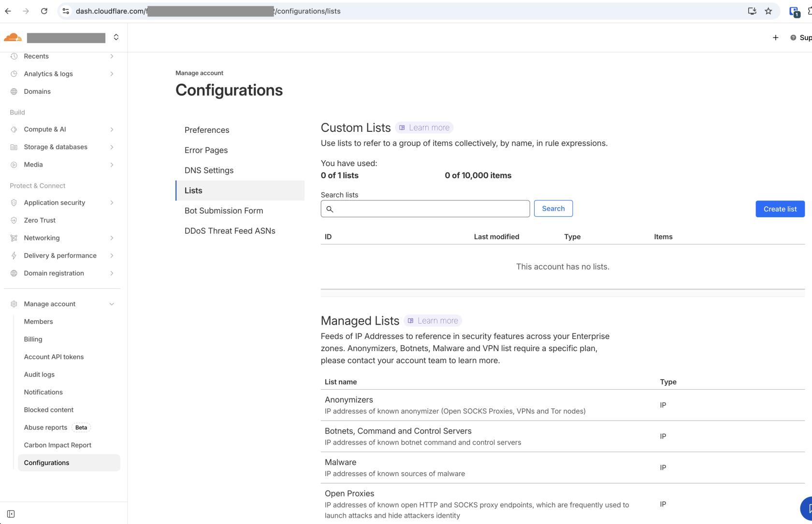Click the site information icon in address bar
The height and width of the screenshot is (524, 812).
pyautogui.click(x=66, y=11)
